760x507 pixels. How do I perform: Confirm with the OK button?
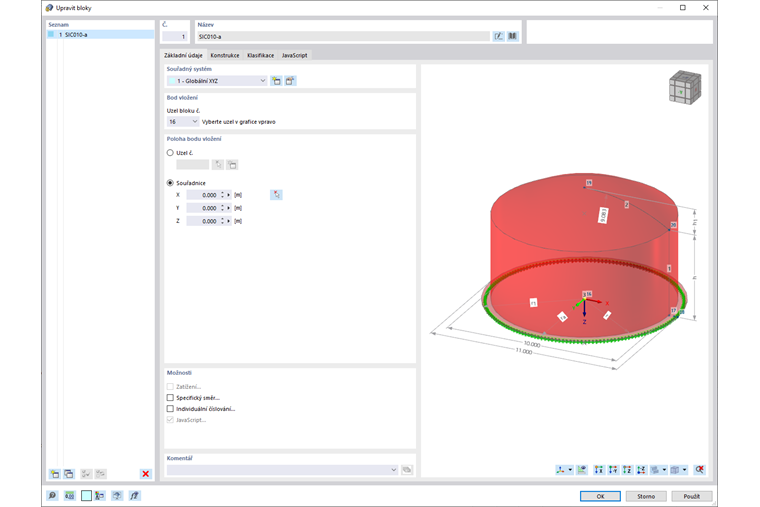[x=600, y=496]
